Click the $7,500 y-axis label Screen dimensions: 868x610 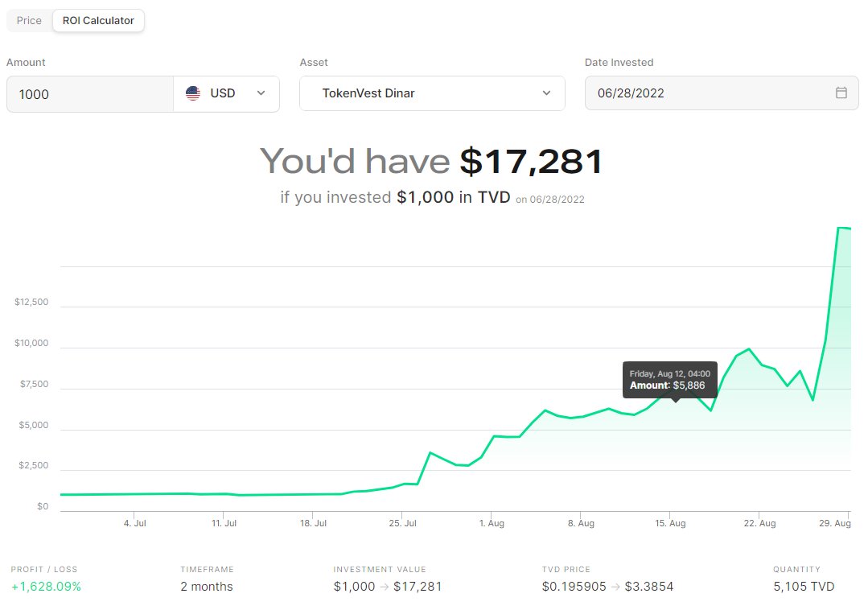coord(34,384)
